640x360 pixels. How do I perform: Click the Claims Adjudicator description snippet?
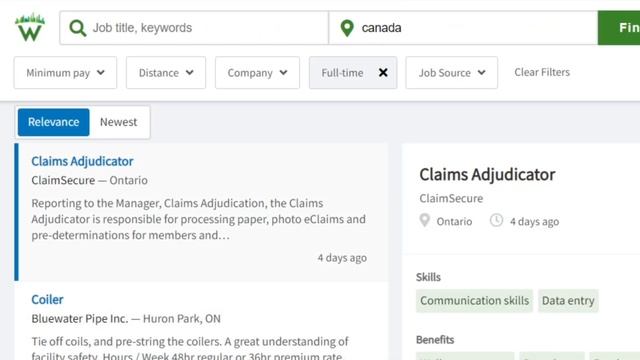[198, 219]
